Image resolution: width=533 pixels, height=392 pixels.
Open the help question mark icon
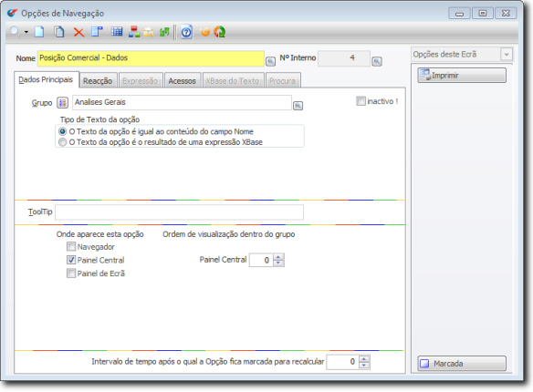tap(186, 32)
